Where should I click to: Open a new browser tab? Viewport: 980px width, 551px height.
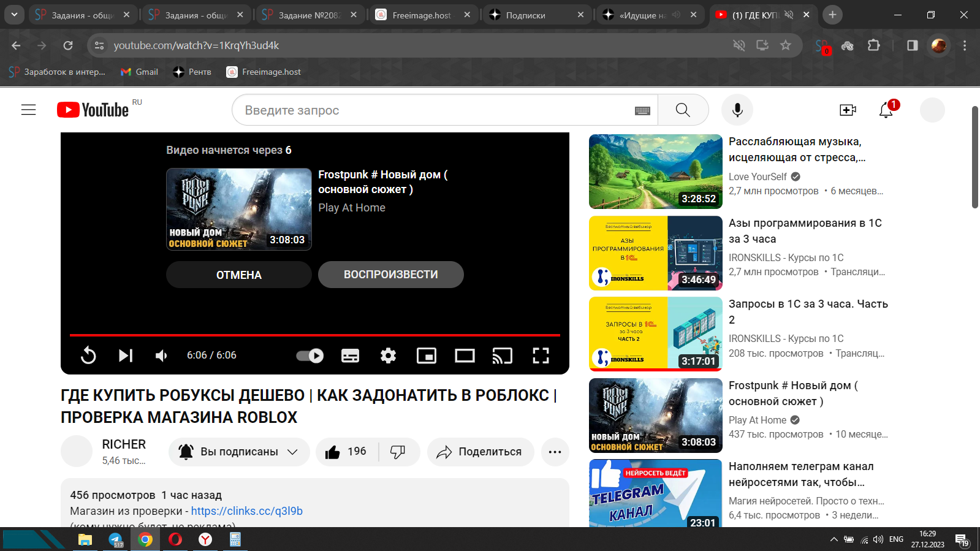point(832,15)
